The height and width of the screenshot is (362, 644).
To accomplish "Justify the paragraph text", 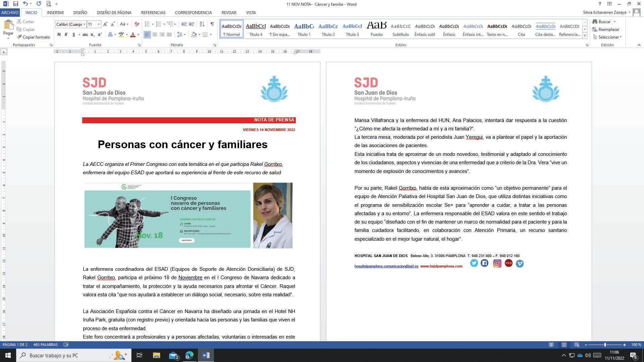I will tap(169, 35).
